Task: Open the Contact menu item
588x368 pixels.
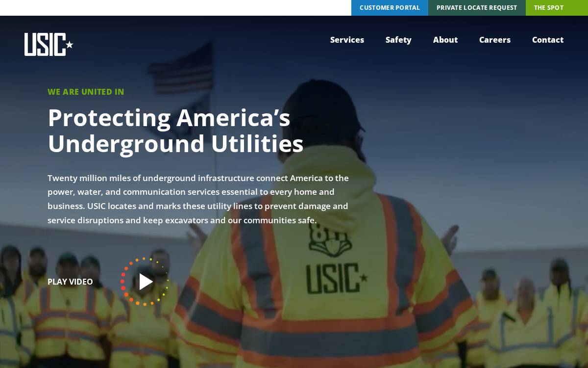Action: 548,40
